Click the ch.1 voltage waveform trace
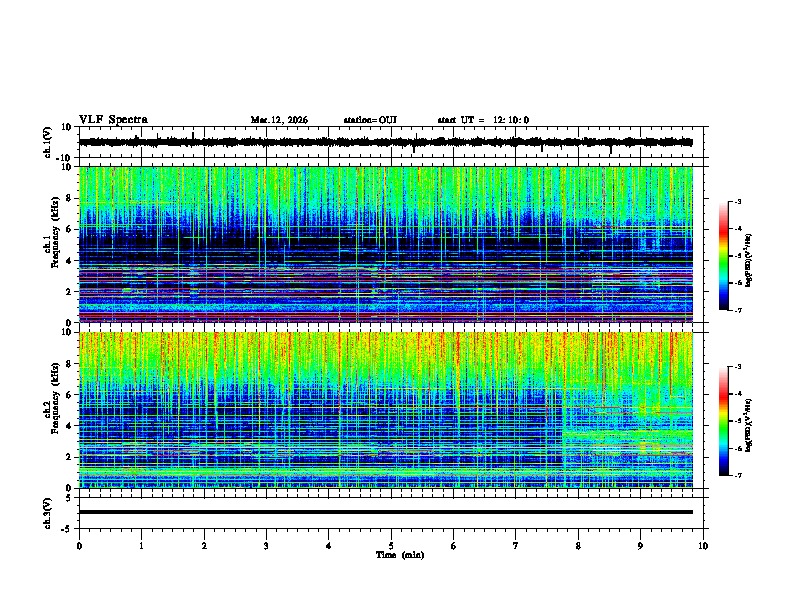The height and width of the screenshot is (612, 792). pos(386,142)
